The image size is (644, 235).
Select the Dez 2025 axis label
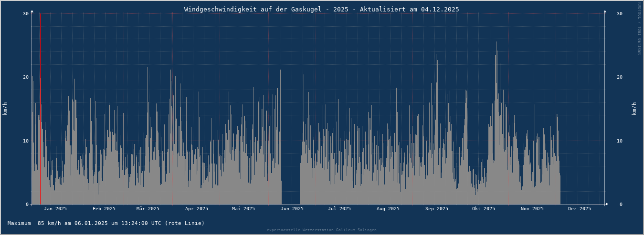[579, 209]
